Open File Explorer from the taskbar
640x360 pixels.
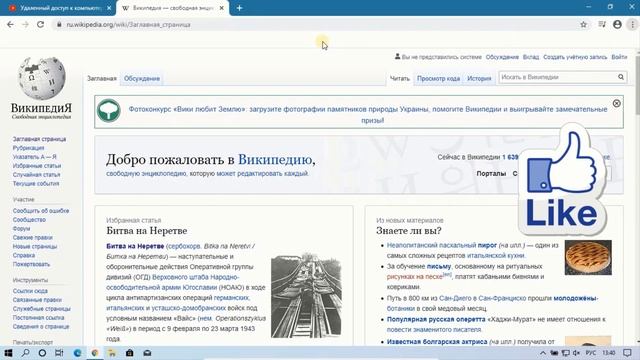(x=112, y=353)
